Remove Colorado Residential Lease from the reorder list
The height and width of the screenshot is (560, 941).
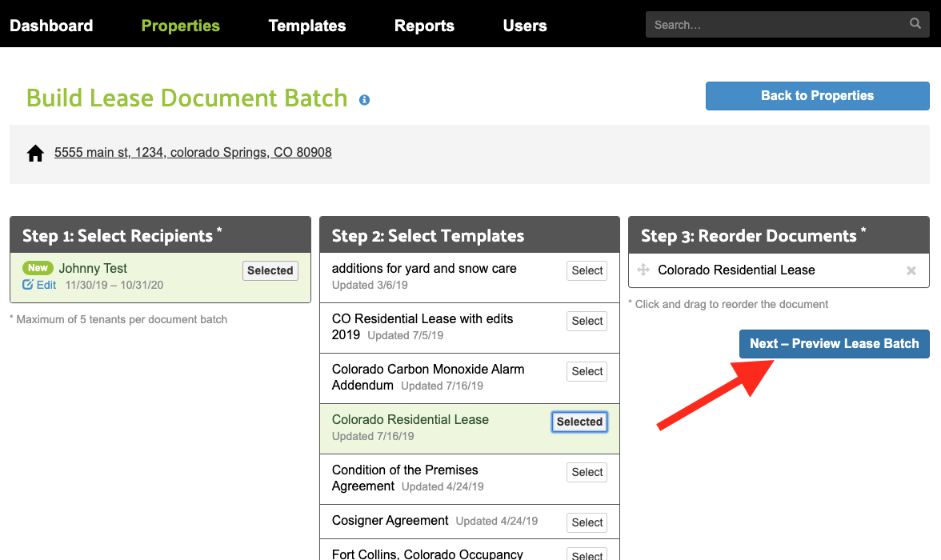pyautogui.click(x=911, y=270)
